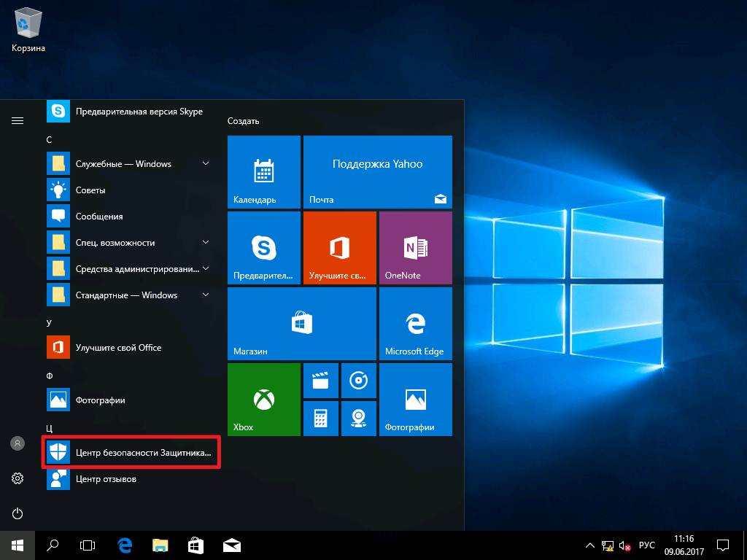The image size is (747, 560).
Task: Click the user account icon in Start menu
Action: 18,443
